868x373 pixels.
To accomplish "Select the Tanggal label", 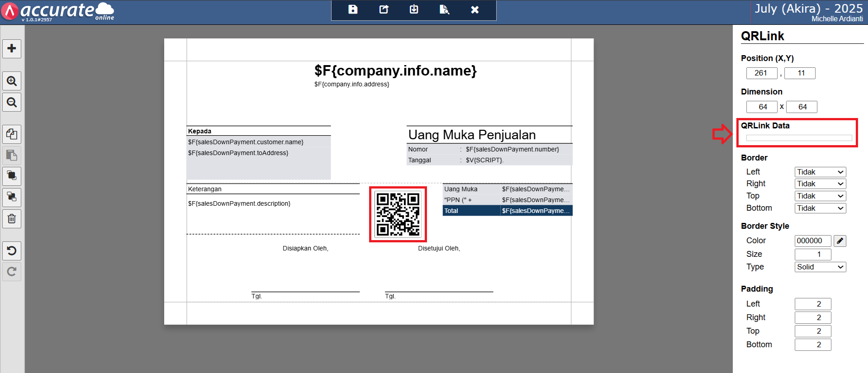I will [419, 160].
